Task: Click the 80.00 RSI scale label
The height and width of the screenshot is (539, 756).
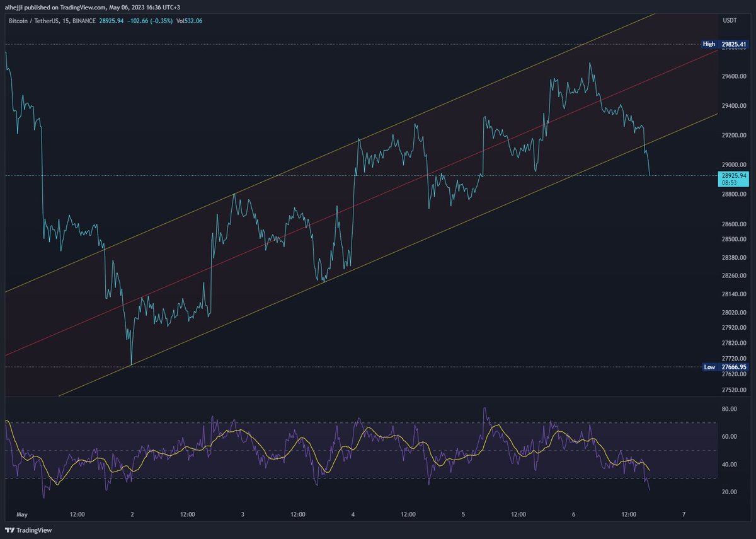Action: [730, 409]
